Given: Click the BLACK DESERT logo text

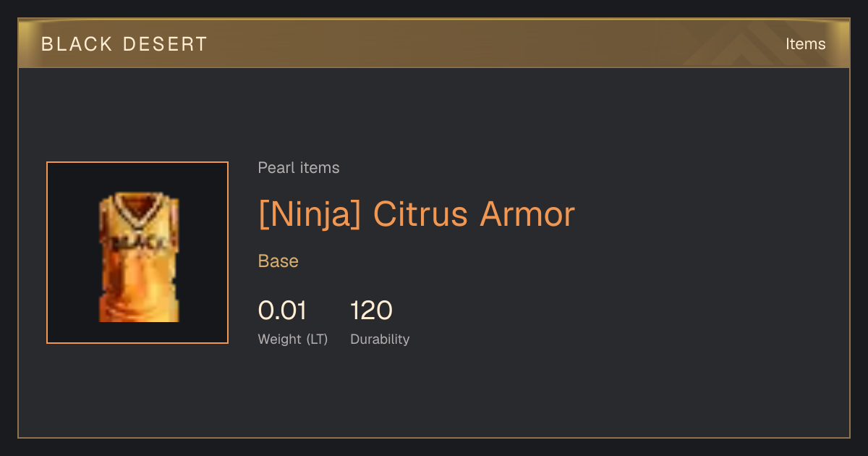Looking at the screenshot, I should pyautogui.click(x=124, y=44).
